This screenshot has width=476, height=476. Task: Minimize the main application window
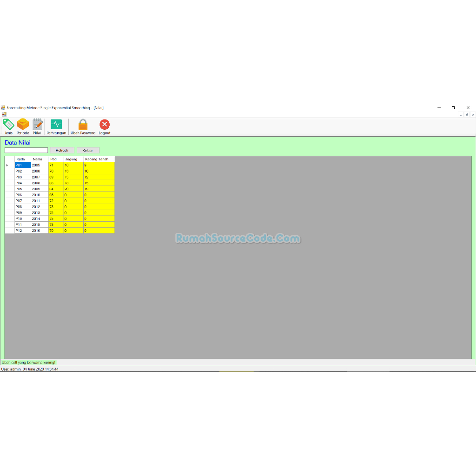(x=439, y=108)
